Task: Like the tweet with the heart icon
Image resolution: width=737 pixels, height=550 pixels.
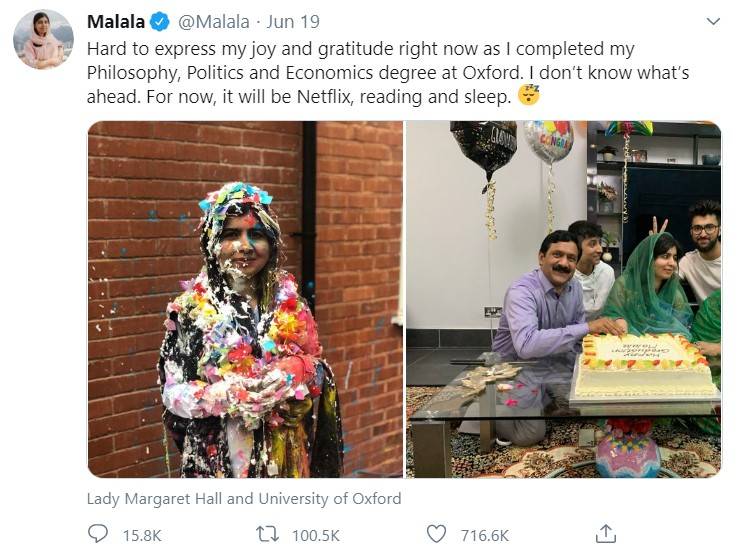Action: pos(436,534)
